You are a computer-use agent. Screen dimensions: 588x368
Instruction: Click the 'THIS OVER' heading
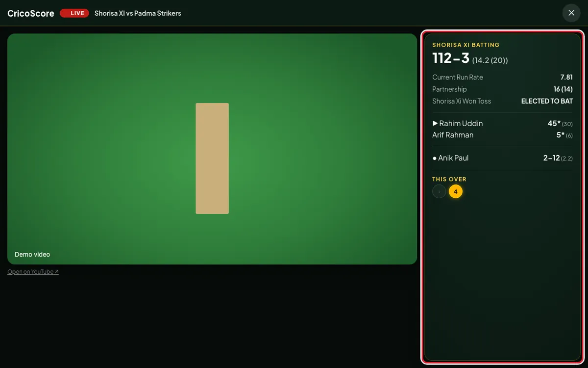tap(449, 179)
